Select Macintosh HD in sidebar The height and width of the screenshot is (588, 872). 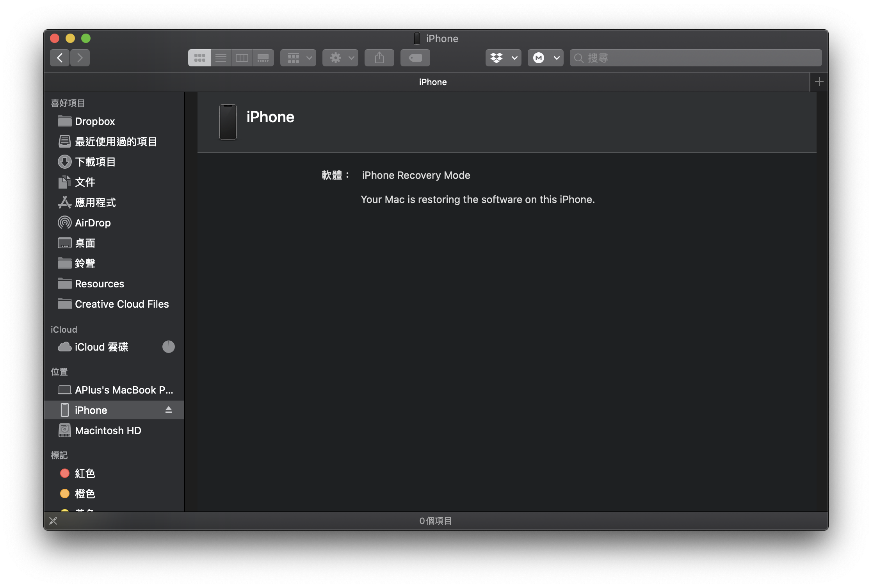tap(114, 431)
